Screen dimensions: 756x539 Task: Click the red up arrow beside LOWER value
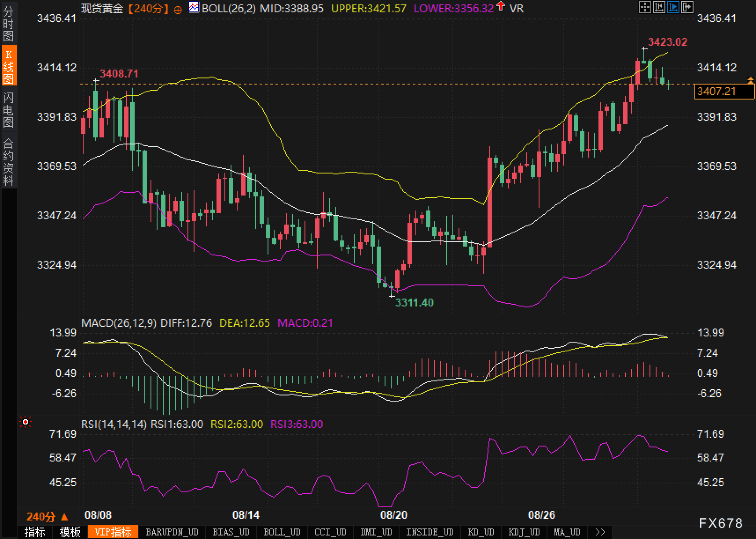click(x=501, y=7)
